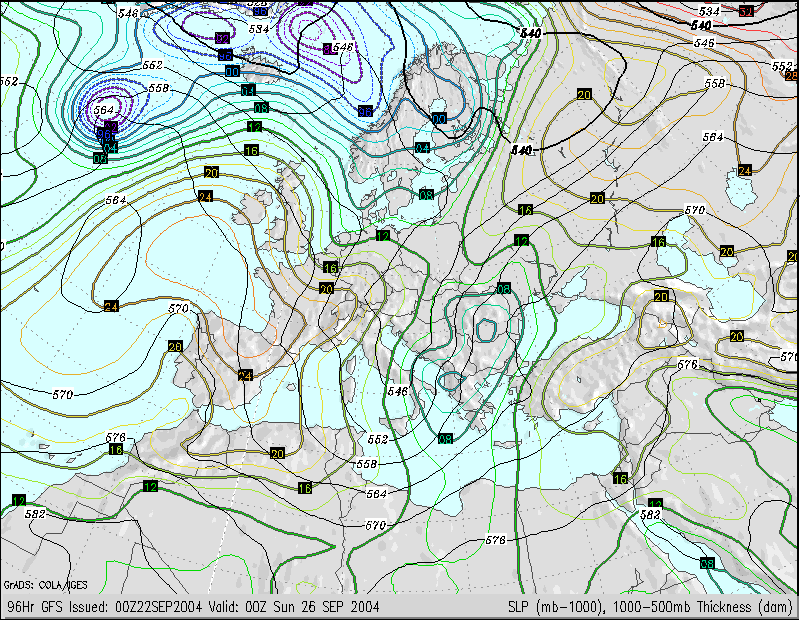Click the 08 pressure label near Greece
The height and width of the screenshot is (620, 800).
coord(445,438)
